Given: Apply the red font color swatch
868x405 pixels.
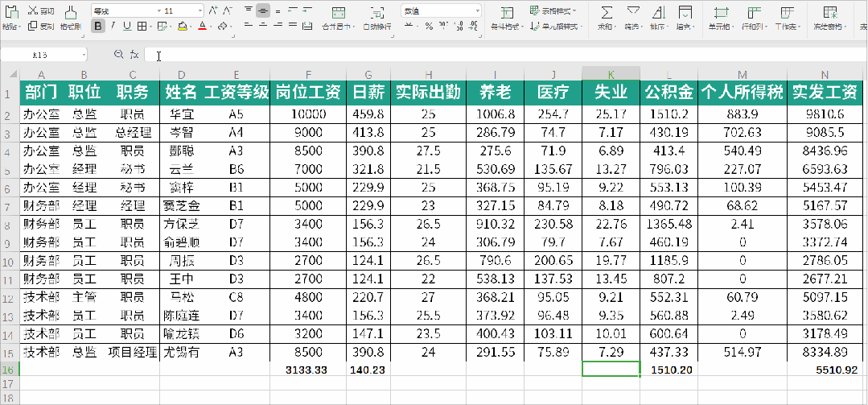Looking at the screenshot, I should 203,26.
